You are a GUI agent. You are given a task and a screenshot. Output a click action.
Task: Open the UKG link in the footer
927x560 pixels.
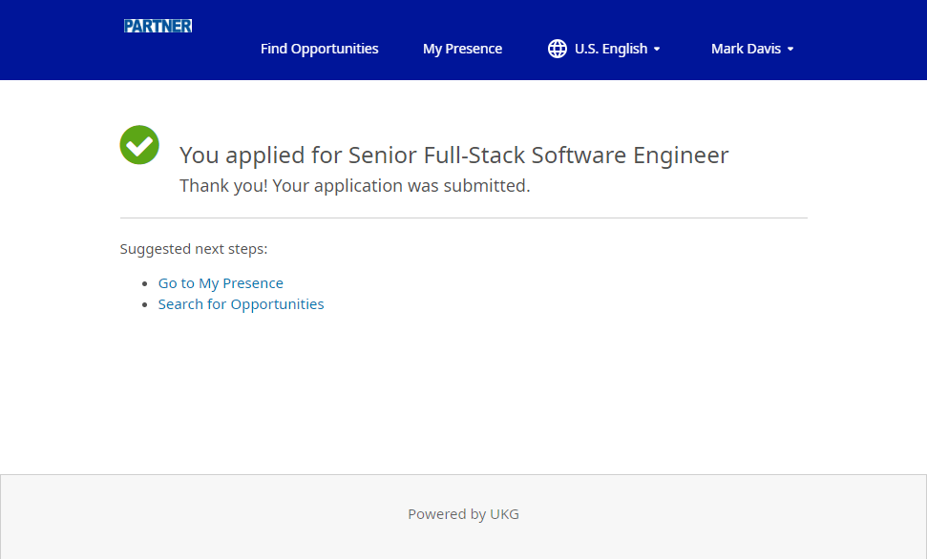click(504, 514)
